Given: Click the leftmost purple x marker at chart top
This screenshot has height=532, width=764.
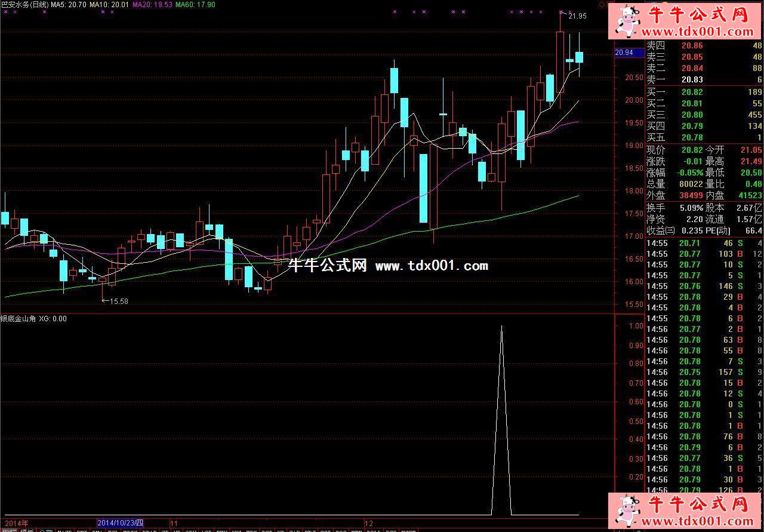Looking at the screenshot, I should coord(5,11).
